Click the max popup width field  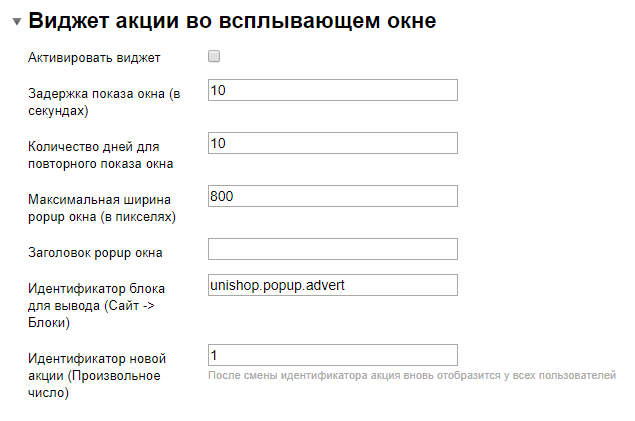tap(332, 197)
